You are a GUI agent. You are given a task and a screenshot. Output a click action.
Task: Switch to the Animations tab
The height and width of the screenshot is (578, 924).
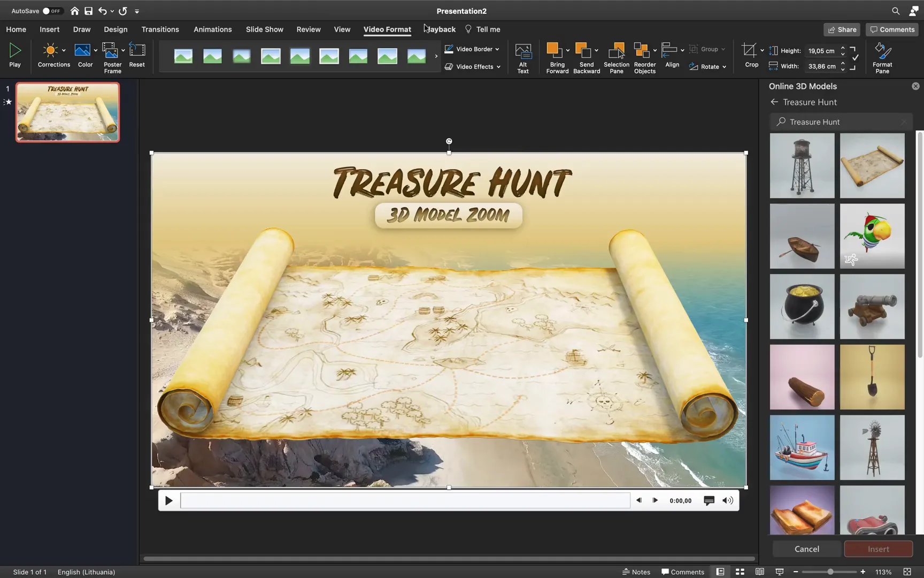pos(212,29)
